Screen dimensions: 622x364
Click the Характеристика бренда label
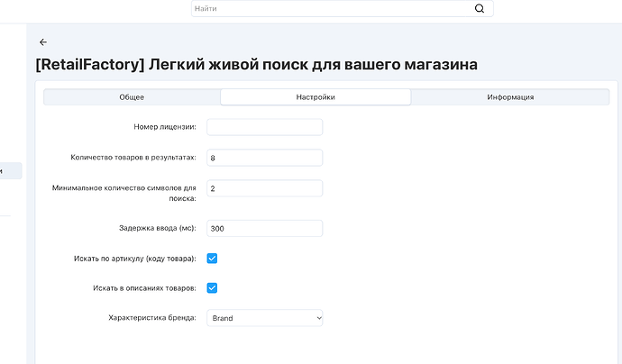152,318
